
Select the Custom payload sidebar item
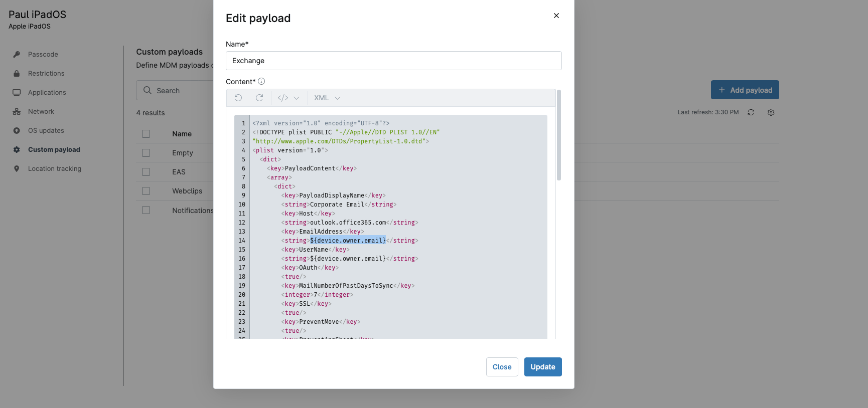tap(54, 149)
